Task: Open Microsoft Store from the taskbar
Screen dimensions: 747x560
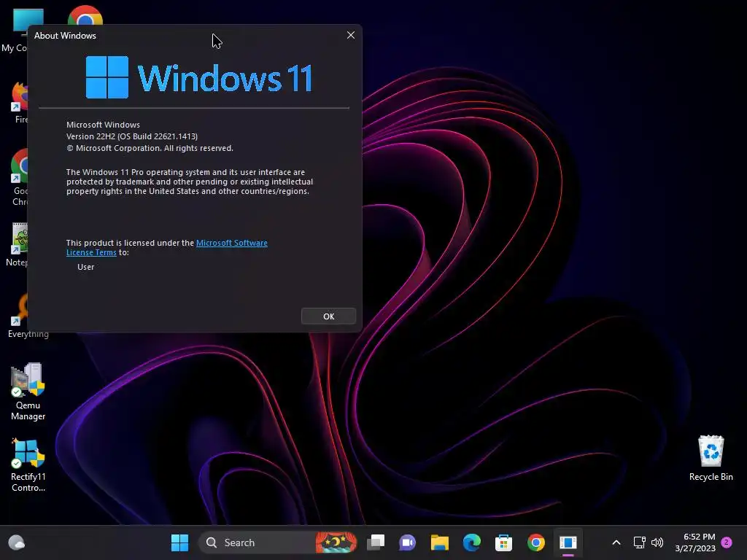Action: [x=503, y=542]
